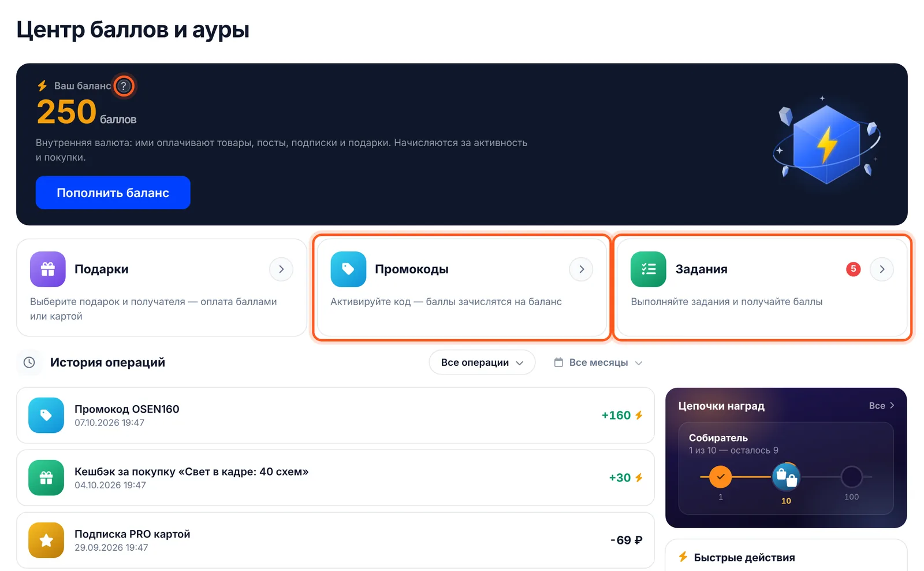Click the green gift icon of Кешбэк row

point(46,477)
